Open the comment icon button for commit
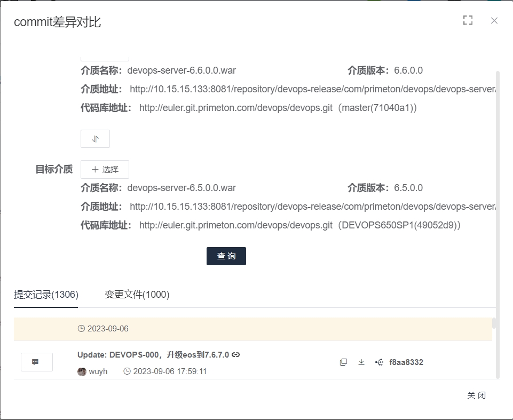The image size is (513, 420). [36, 362]
